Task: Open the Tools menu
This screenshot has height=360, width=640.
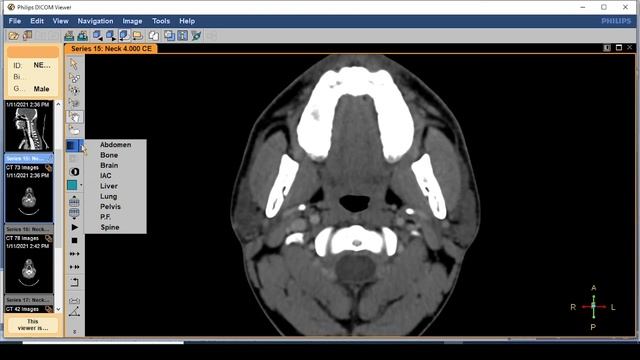Action: pos(161,21)
